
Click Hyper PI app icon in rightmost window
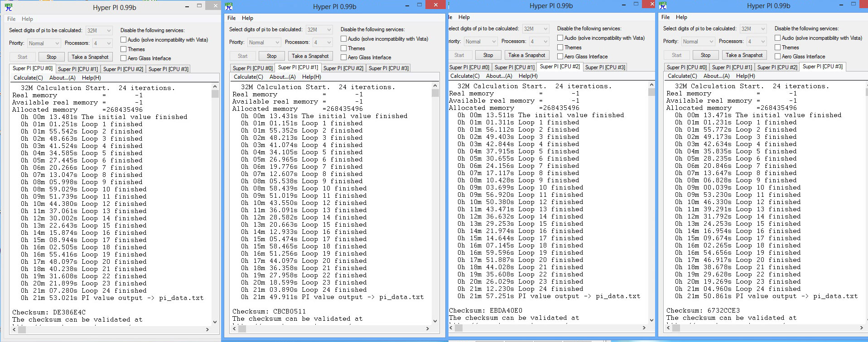pos(663,5)
